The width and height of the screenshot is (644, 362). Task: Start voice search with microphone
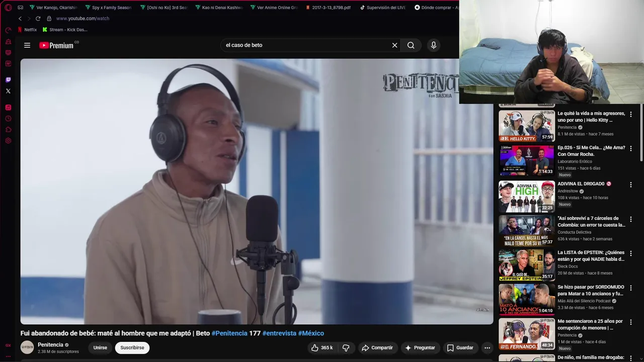coord(434,45)
